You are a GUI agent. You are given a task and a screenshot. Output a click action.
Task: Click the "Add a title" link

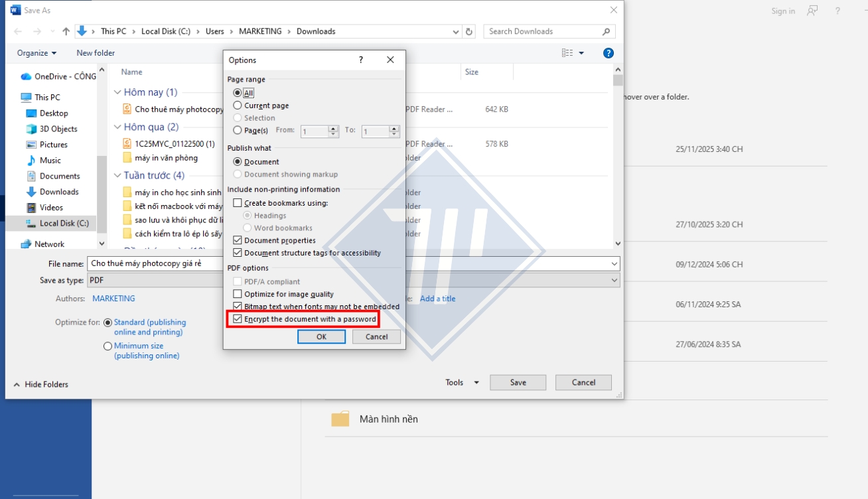(x=438, y=299)
